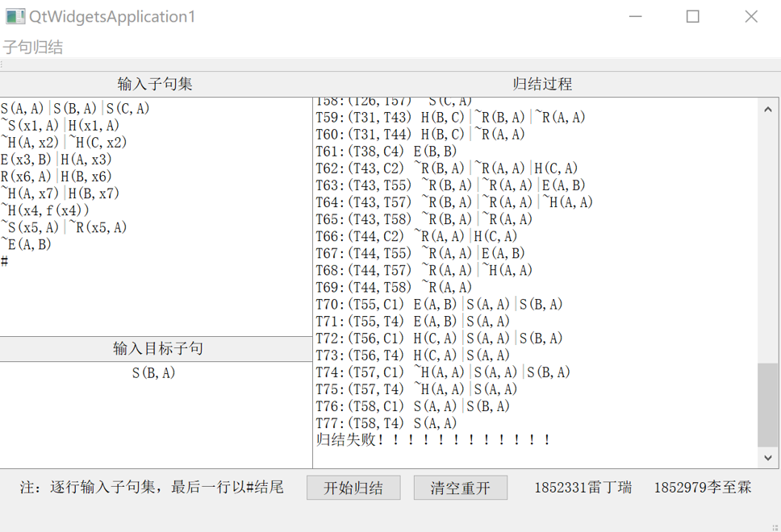Screen dimensions: 781x532
Task: Close the QtWidgetsApplication1 window
Action: (751, 16)
